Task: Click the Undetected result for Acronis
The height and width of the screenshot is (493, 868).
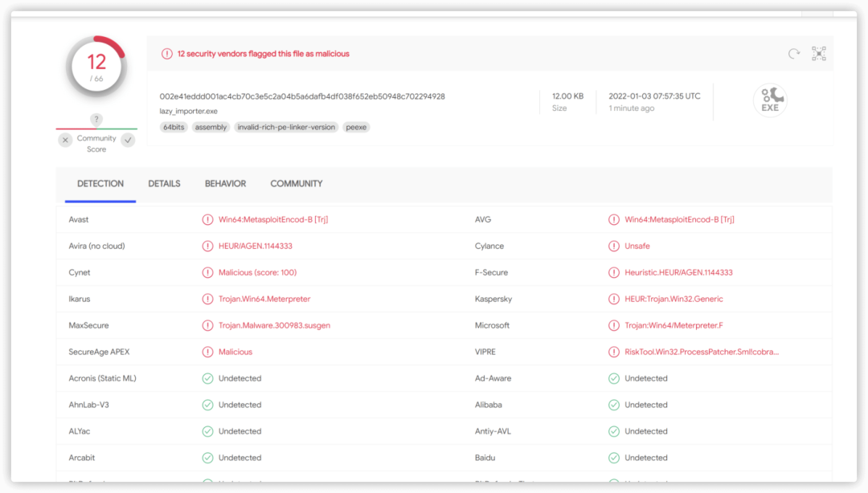Action: tap(240, 378)
